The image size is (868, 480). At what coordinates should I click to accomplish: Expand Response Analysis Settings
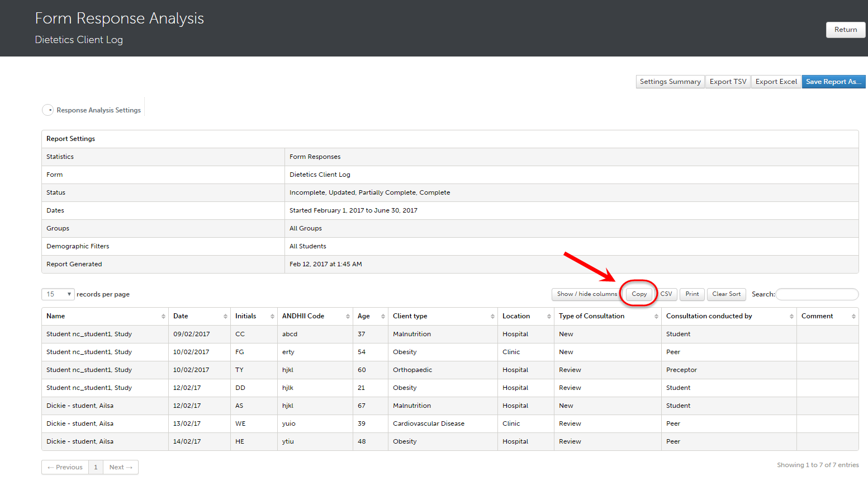pos(93,110)
